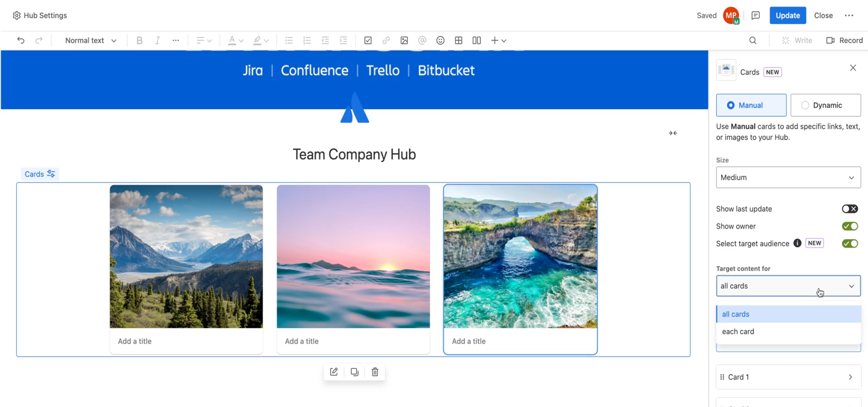
Task: Insert a table using the toolbar icon
Action: pos(458,40)
